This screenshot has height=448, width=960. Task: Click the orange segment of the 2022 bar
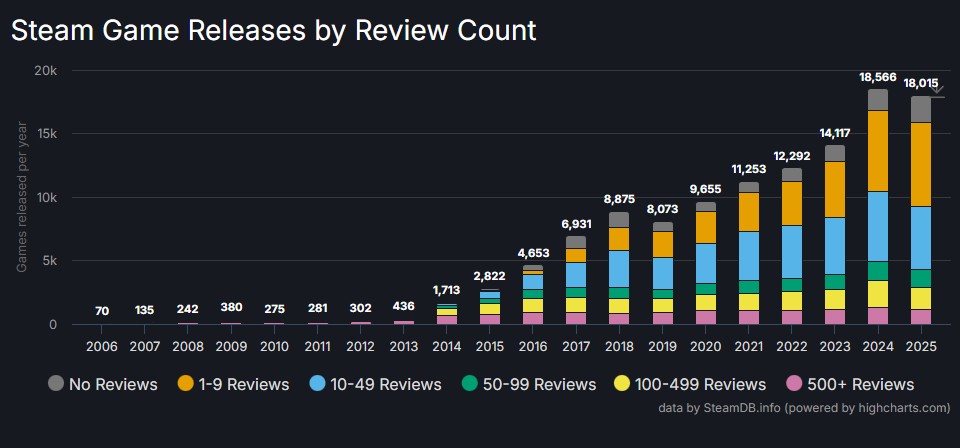coord(792,203)
